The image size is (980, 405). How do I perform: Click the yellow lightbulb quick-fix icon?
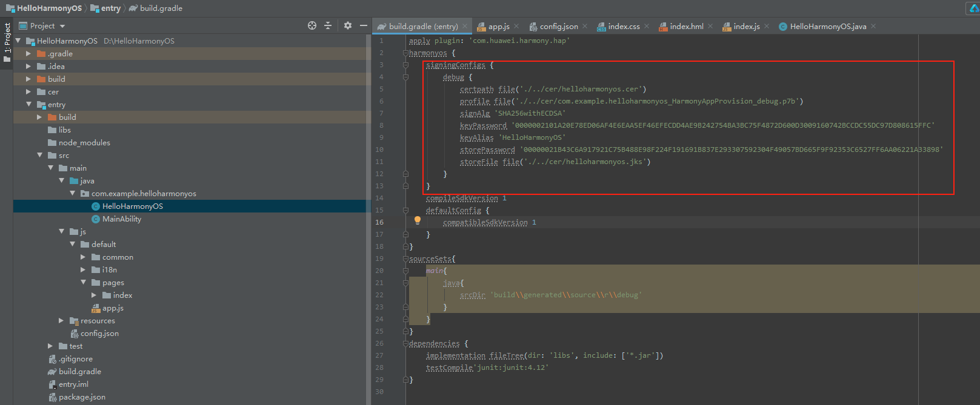pyautogui.click(x=418, y=221)
